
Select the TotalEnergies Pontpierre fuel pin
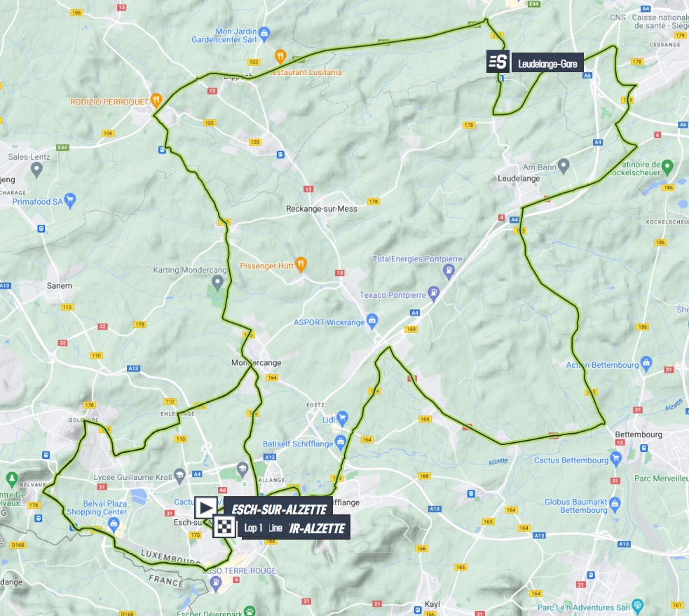448,271
